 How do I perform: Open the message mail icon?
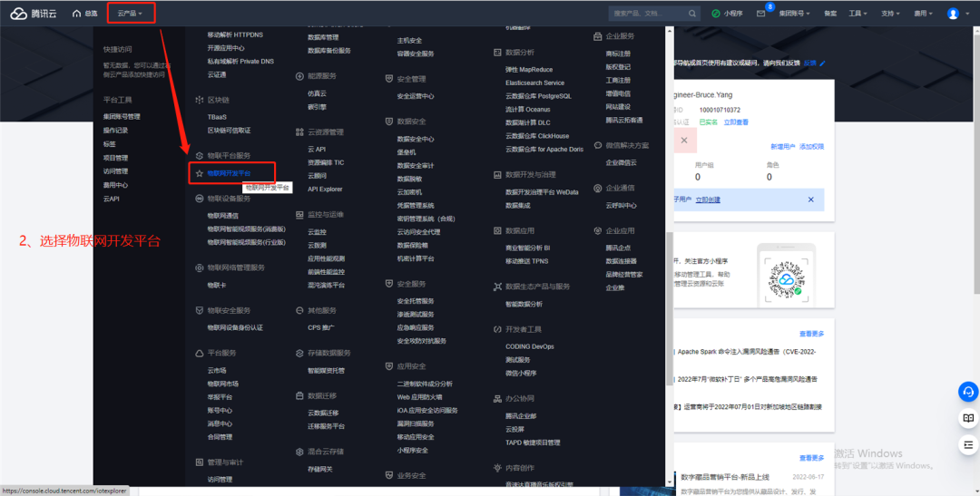(x=760, y=13)
